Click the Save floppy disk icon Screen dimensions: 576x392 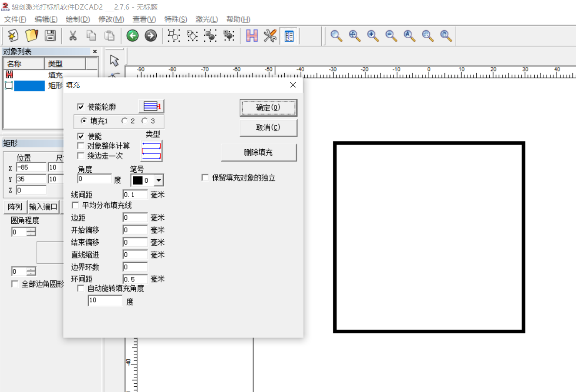(x=51, y=35)
